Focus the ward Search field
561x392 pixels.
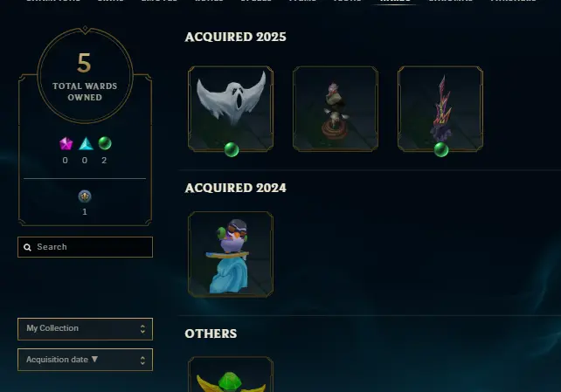(85, 247)
